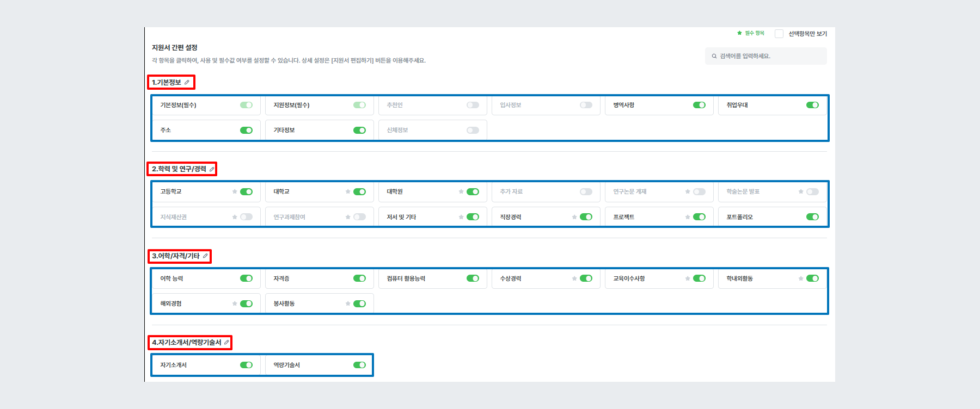Click the edit pencil next to 4.자기소개서/역량기술서
Image resolution: width=980 pixels, height=409 pixels.
pyautogui.click(x=226, y=342)
